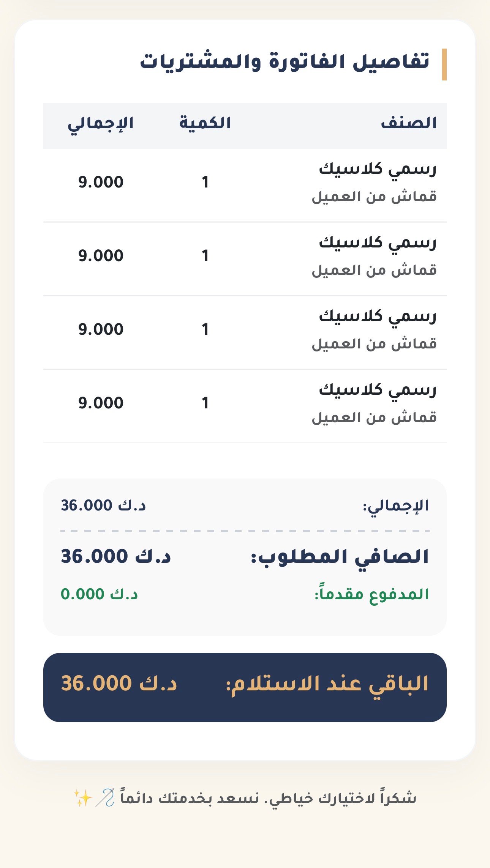Screen dimensions: 490x868
Task: Click قماش من العميل note in fourth row
Action: [374, 417]
